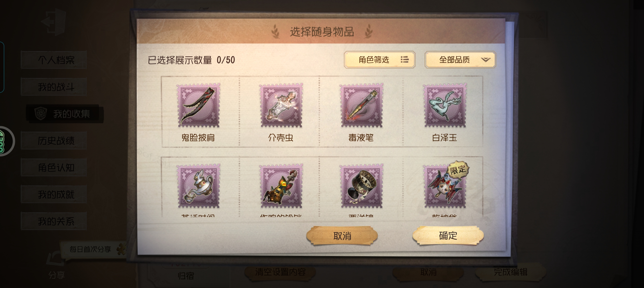The width and height of the screenshot is (644, 288).
Task: Choose the 毒液笔 pen accessory
Action: point(361,105)
